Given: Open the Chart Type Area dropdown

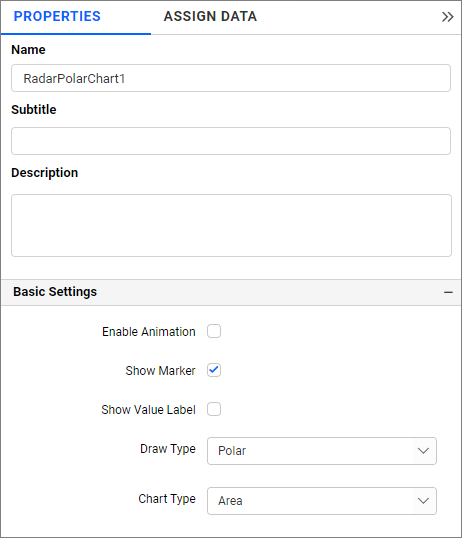Looking at the screenshot, I should click(322, 501).
